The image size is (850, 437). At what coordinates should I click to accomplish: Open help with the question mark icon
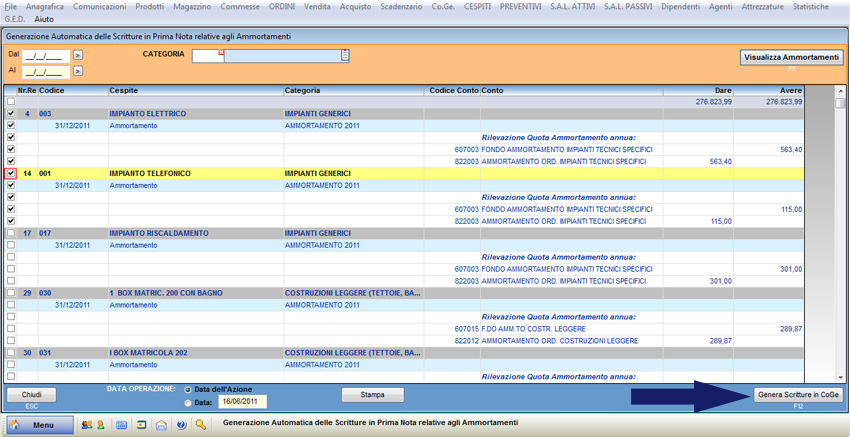(x=181, y=424)
